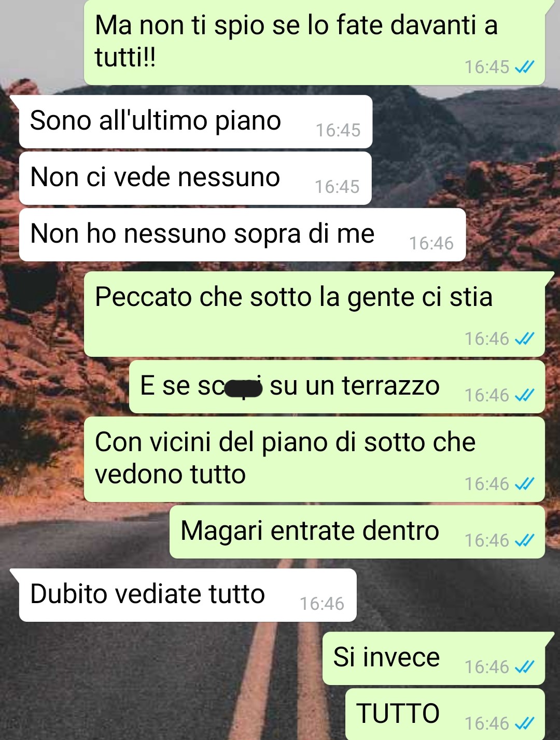560x740 pixels.
Task: Tap the 'Peccato che sotto la gente' bubble
Action: point(314,314)
